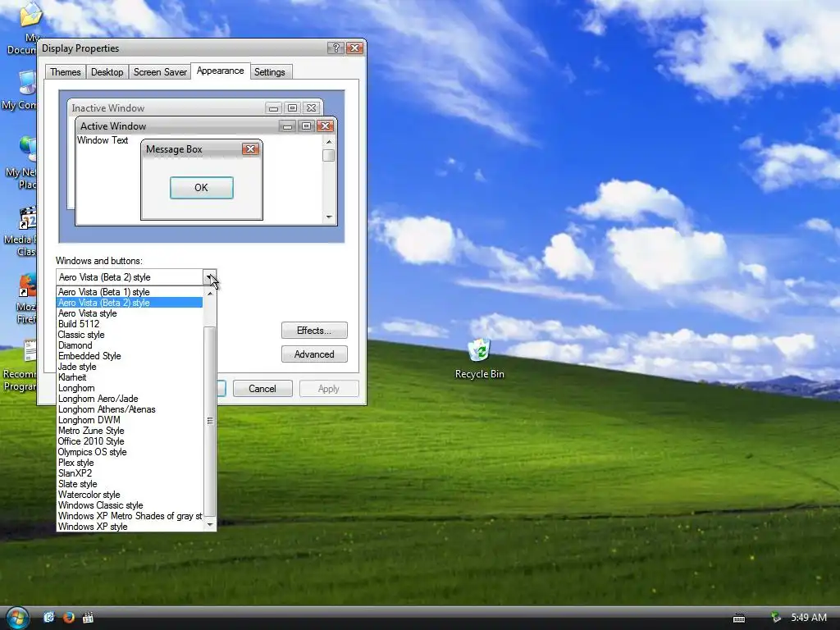
Task: Pick Metro Zune Style
Action: pos(130,431)
